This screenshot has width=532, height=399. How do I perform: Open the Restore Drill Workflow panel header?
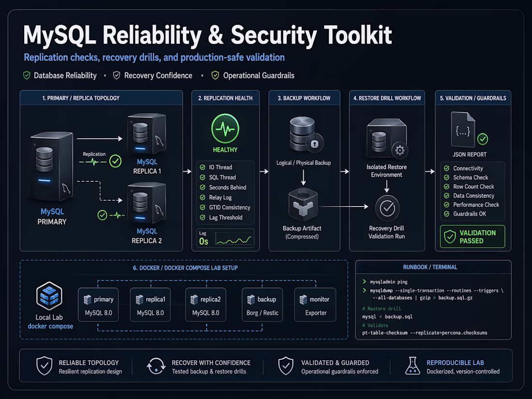tap(387, 98)
